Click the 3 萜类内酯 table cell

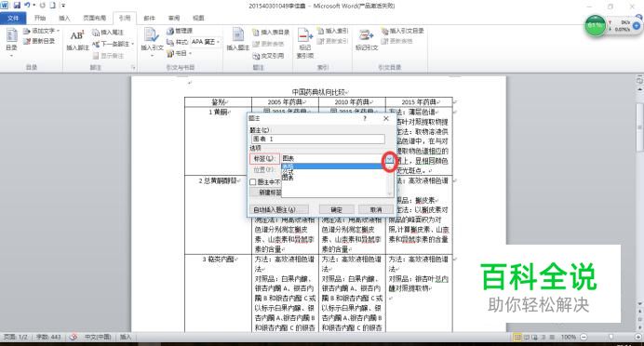[218, 294]
